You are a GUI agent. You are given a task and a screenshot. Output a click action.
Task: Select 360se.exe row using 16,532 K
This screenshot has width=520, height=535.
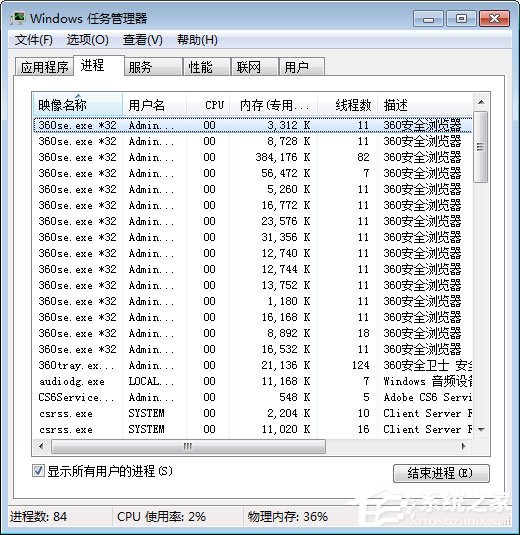click(253, 349)
